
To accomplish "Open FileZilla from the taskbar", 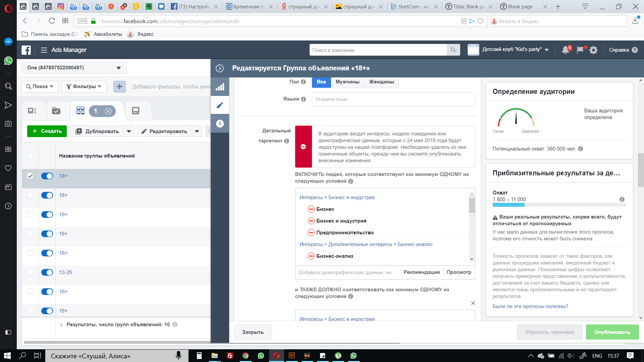I will [230, 356].
